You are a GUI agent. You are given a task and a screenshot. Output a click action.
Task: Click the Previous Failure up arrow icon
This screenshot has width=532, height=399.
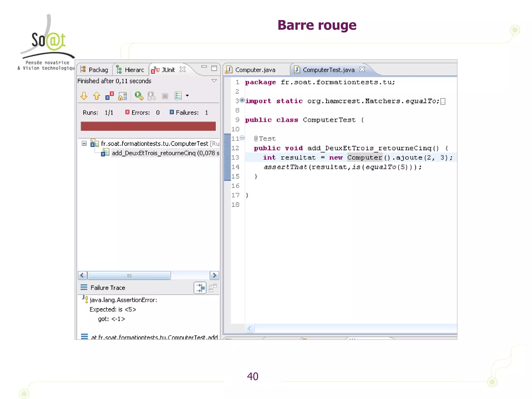coord(97,96)
